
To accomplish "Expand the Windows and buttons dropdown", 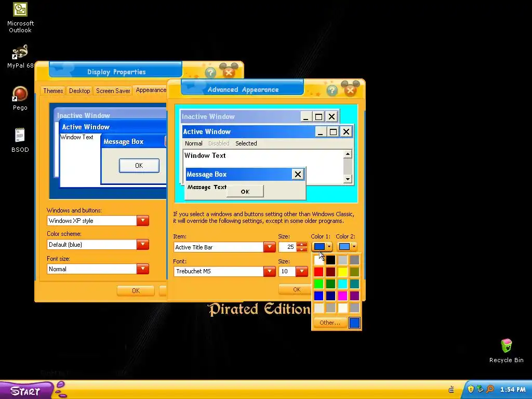I will [x=143, y=220].
